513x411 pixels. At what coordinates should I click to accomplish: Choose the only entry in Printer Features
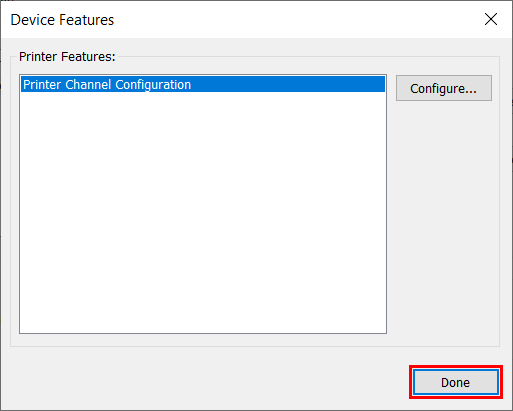point(203,84)
